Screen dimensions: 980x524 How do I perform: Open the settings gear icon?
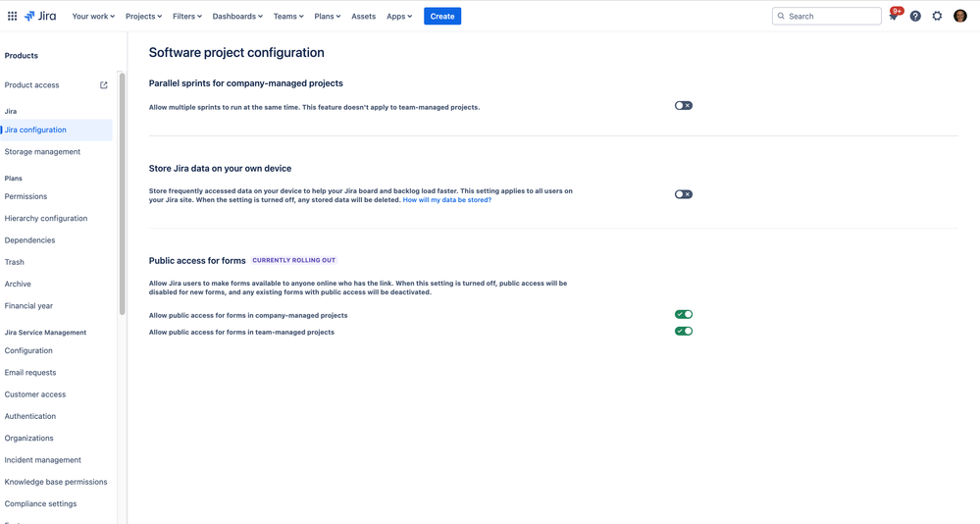point(937,17)
